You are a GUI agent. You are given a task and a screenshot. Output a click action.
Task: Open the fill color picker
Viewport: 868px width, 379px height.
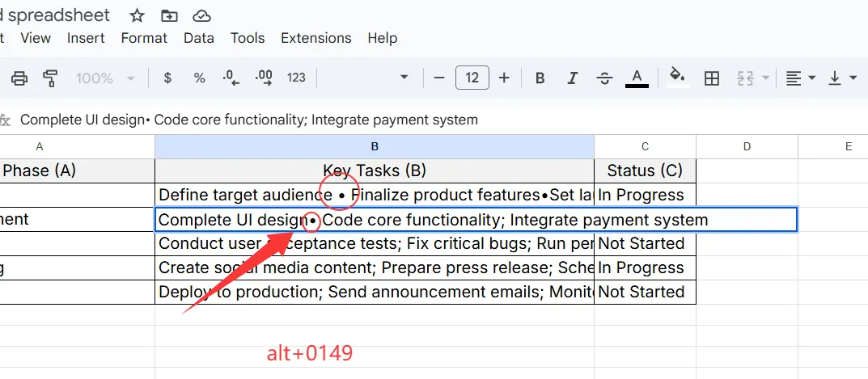[677, 77]
